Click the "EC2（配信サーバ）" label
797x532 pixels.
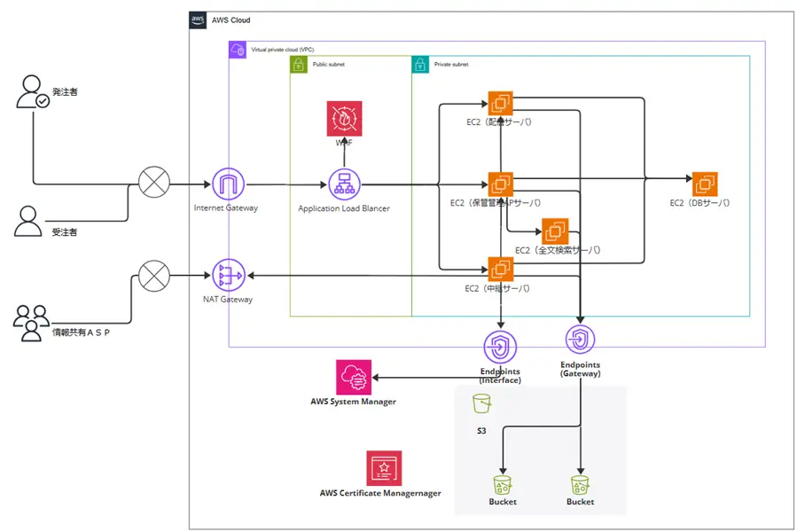tap(499, 122)
